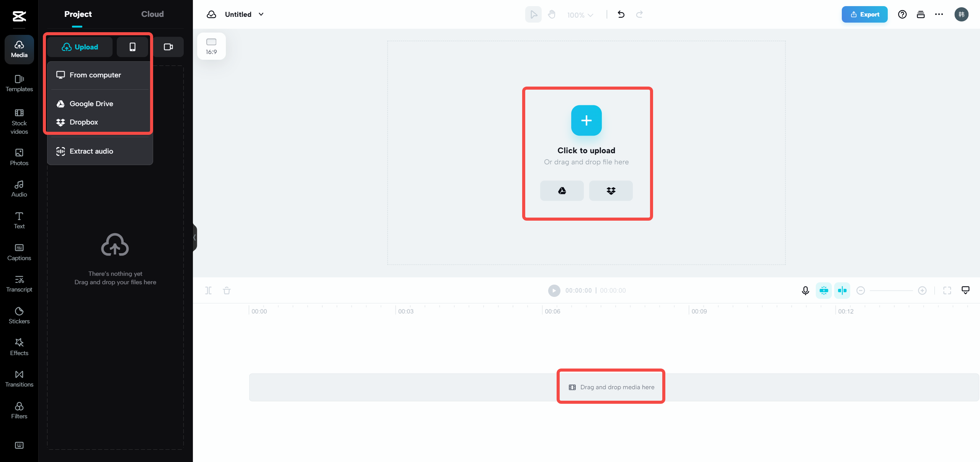This screenshot has width=980, height=462.
Task: Open the 16:9 aspect ratio selector
Action: tap(211, 46)
